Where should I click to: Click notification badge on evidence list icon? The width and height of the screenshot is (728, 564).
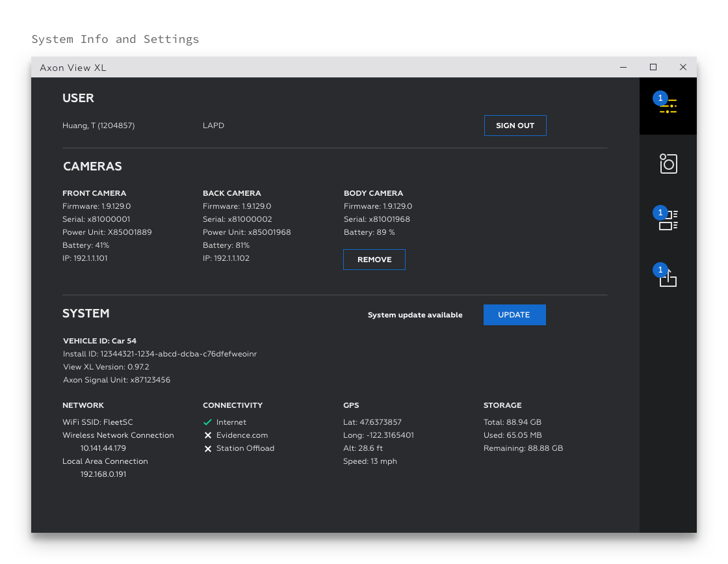[x=660, y=213]
